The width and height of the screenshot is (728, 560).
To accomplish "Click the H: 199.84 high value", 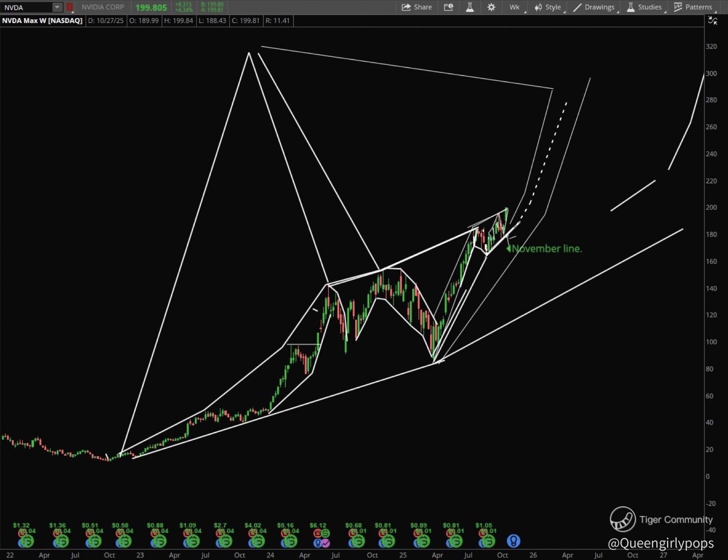I will [178, 20].
